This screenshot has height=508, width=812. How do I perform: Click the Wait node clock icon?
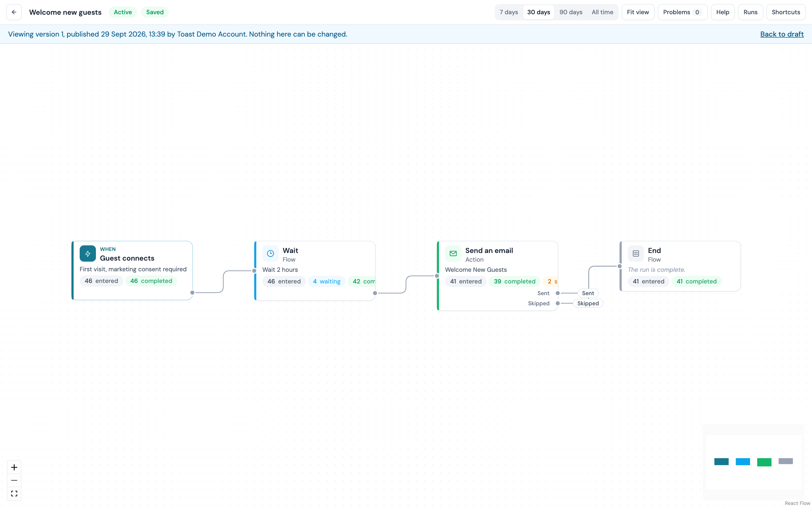[270, 253]
